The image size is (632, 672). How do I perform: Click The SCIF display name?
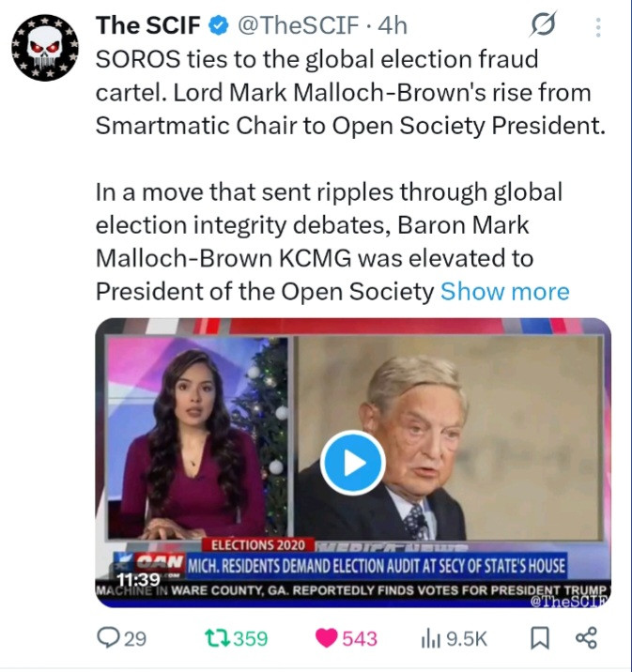(148, 25)
